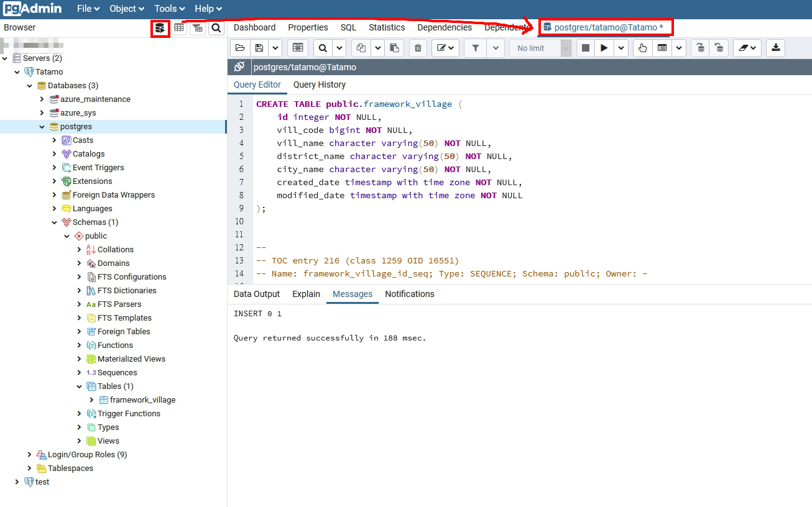
Task: Switch to the Notifications tab
Action: point(409,294)
